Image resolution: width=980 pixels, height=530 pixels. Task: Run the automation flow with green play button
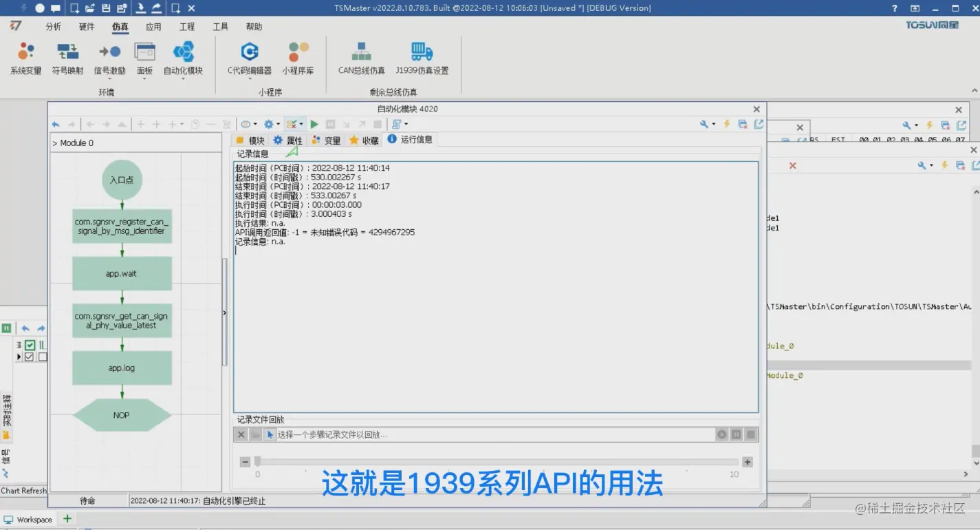click(314, 125)
